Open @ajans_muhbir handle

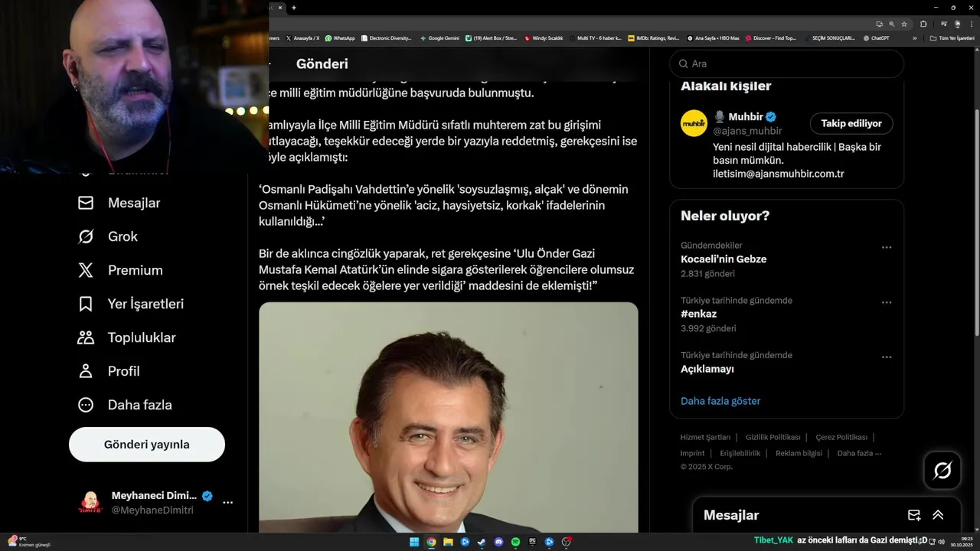tap(747, 131)
